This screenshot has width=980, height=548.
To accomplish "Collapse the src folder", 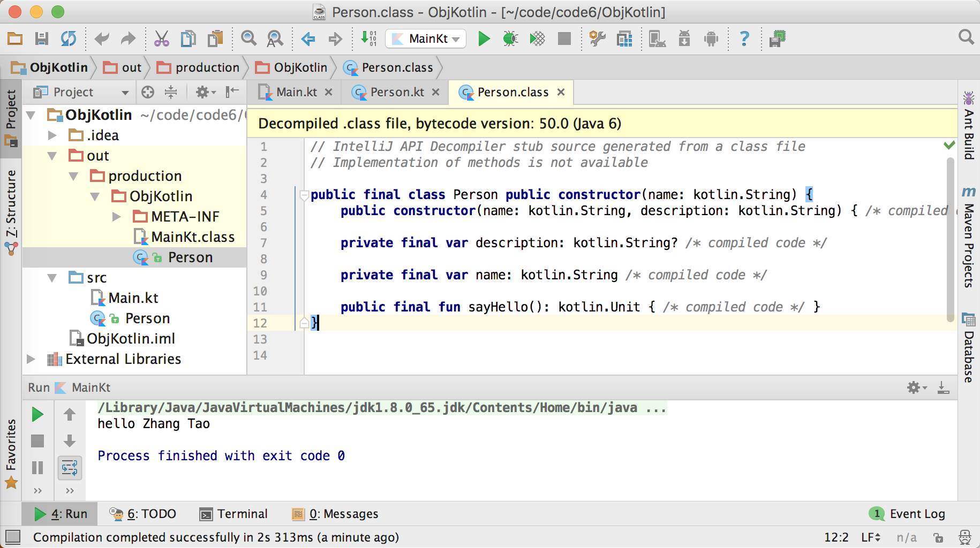I will [x=52, y=278].
